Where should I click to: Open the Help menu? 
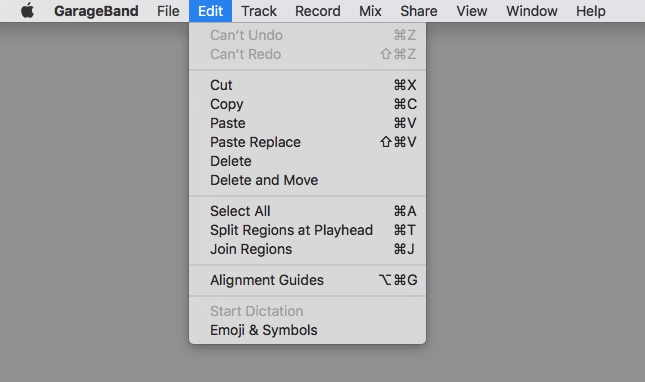coord(591,11)
